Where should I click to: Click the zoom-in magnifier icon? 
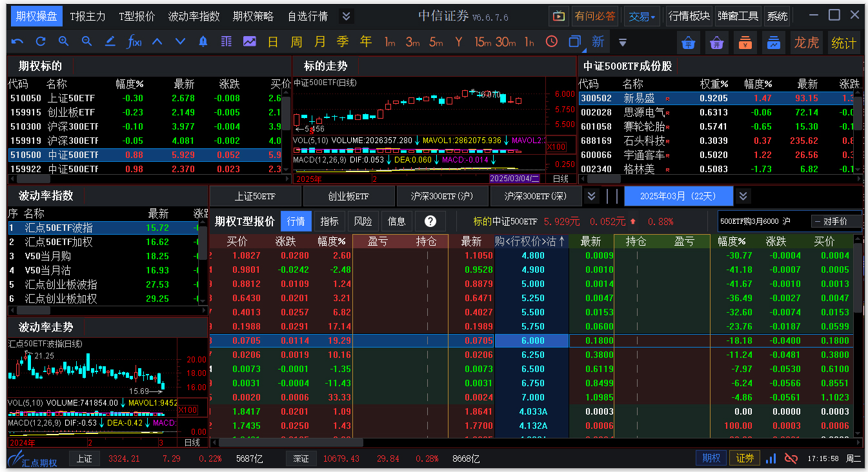(x=62, y=42)
